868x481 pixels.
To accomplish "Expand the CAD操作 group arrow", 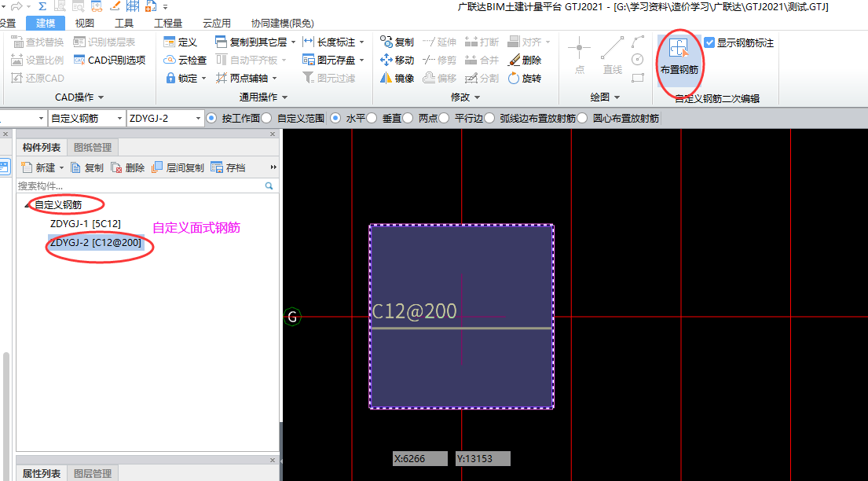I will pos(101,97).
